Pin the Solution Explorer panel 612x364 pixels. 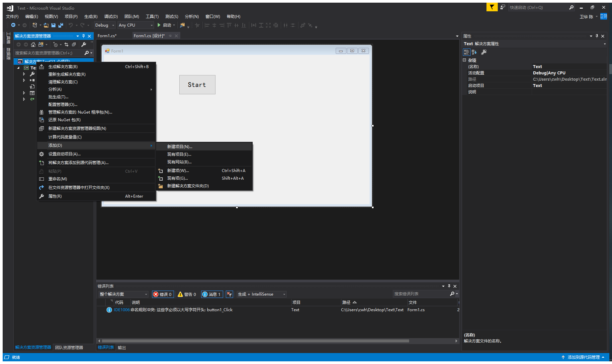point(83,36)
